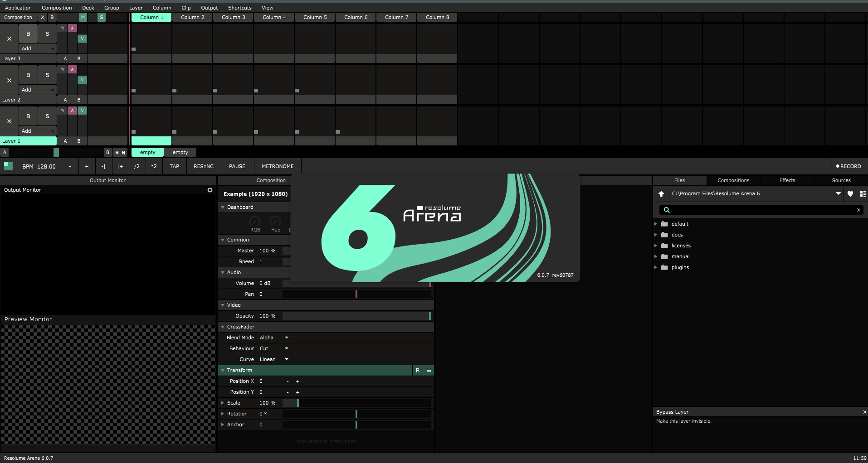The width and height of the screenshot is (868, 463).
Task: Clear the file search field with X
Action: [x=858, y=210]
